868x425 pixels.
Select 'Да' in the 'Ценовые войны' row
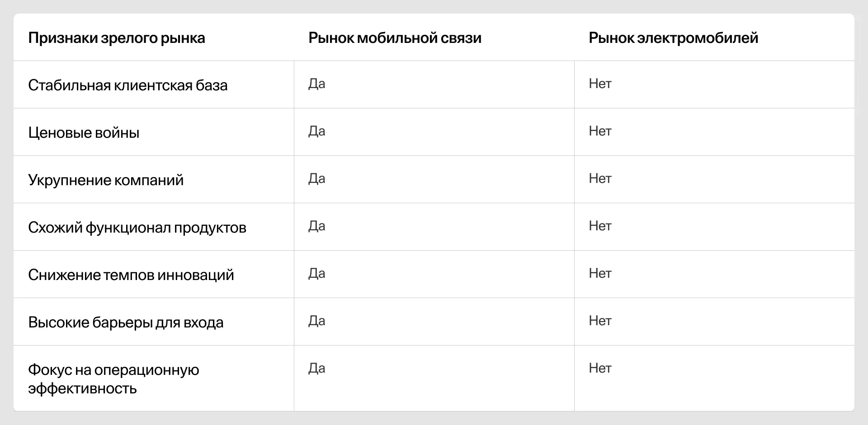[316, 131]
